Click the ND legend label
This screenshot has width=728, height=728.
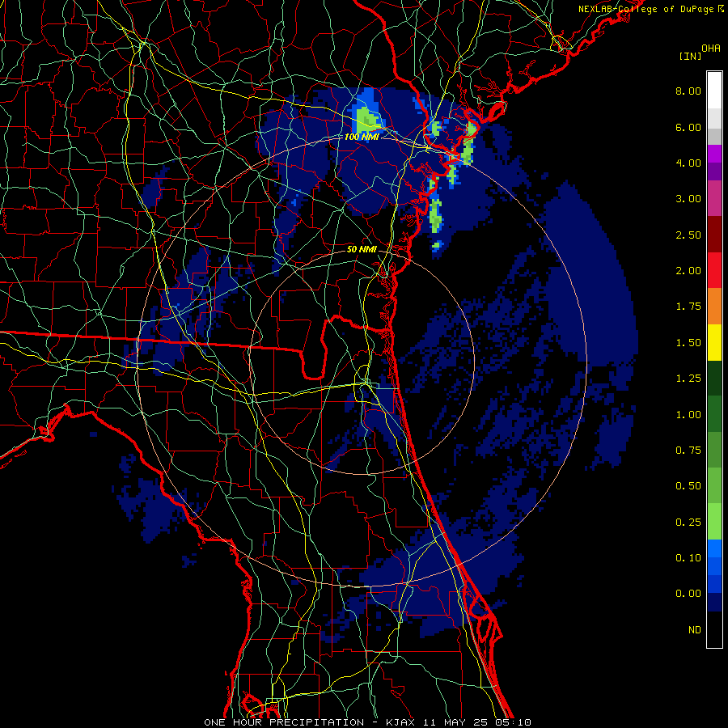695,630
